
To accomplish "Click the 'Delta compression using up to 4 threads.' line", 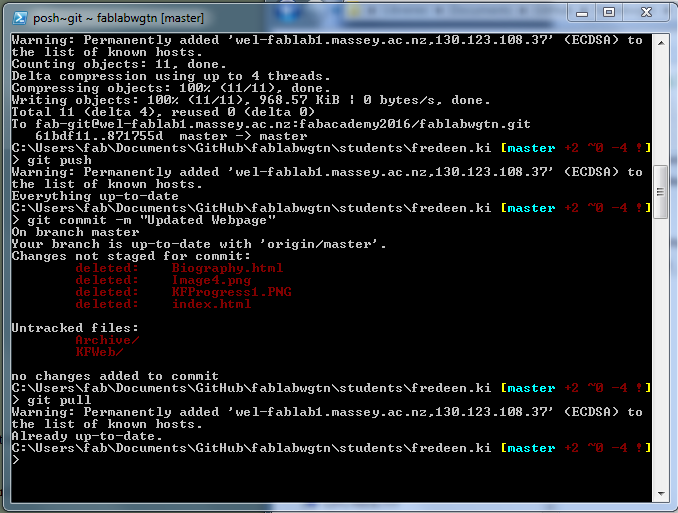I will tap(171, 76).
